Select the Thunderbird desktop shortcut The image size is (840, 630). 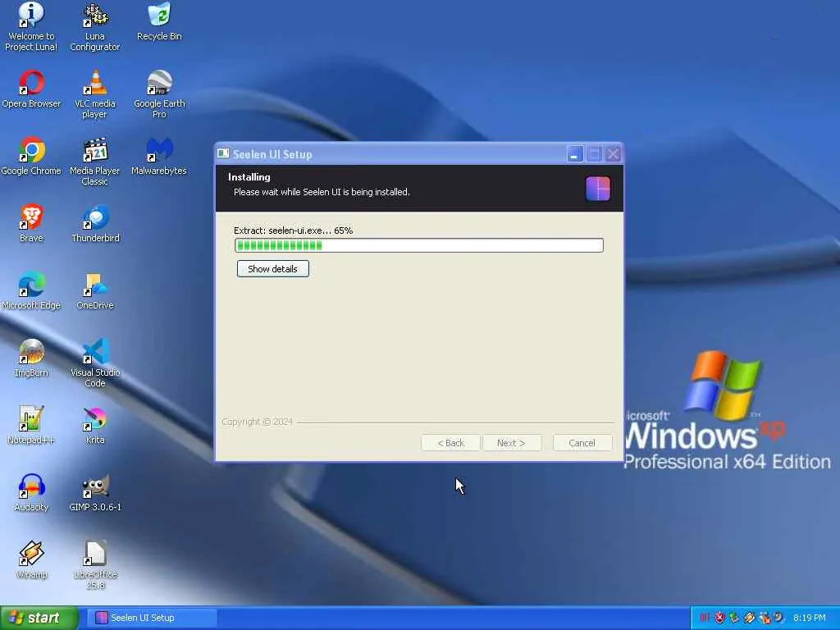click(x=95, y=223)
